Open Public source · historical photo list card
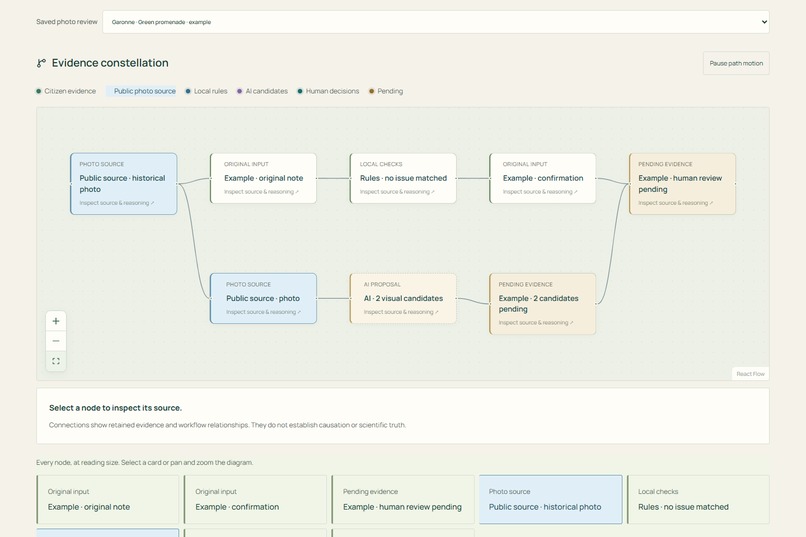The width and height of the screenshot is (806, 537). tap(551, 499)
